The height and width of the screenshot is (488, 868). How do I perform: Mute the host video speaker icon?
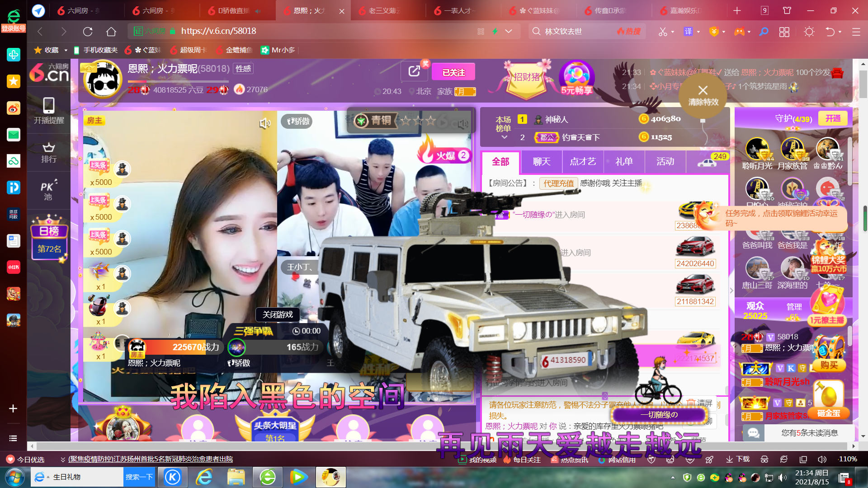(x=265, y=123)
